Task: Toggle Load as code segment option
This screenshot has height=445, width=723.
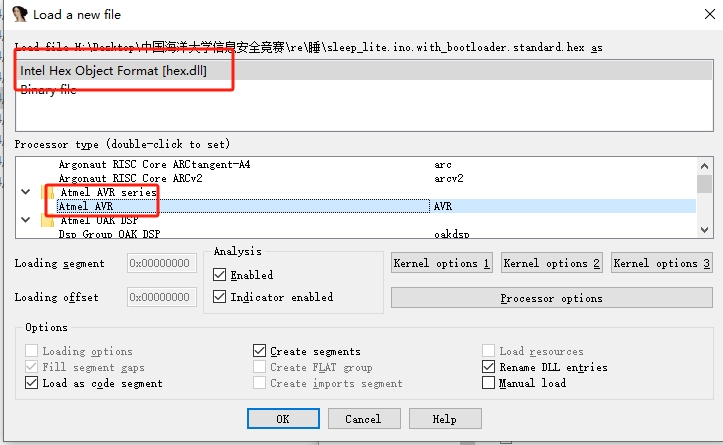Action: [x=33, y=383]
